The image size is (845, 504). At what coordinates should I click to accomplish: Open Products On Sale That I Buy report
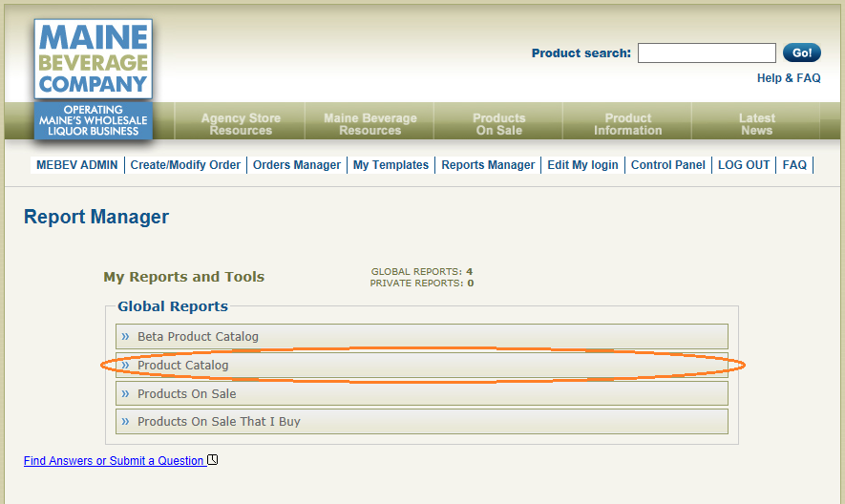pos(421,422)
